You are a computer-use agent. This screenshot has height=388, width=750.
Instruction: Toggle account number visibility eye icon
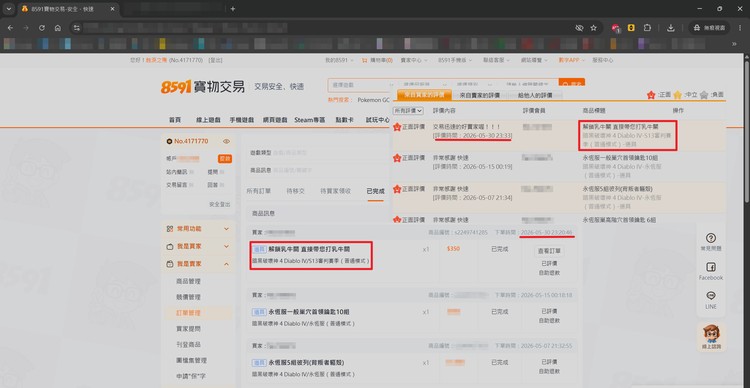point(227,141)
